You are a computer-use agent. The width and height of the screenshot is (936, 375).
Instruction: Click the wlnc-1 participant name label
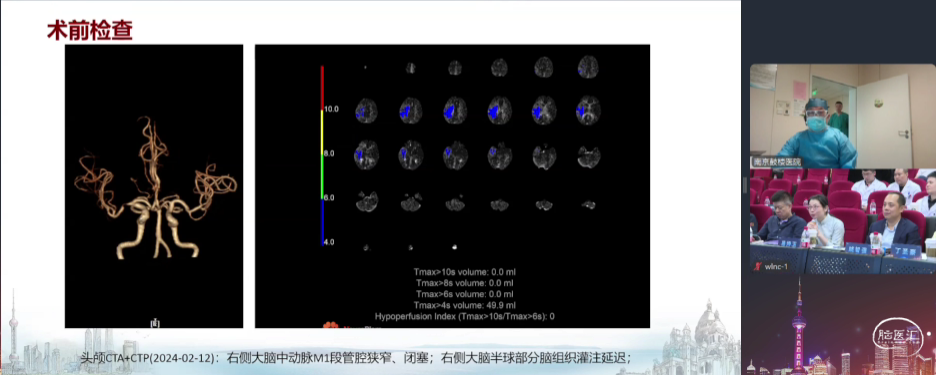(775, 267)
